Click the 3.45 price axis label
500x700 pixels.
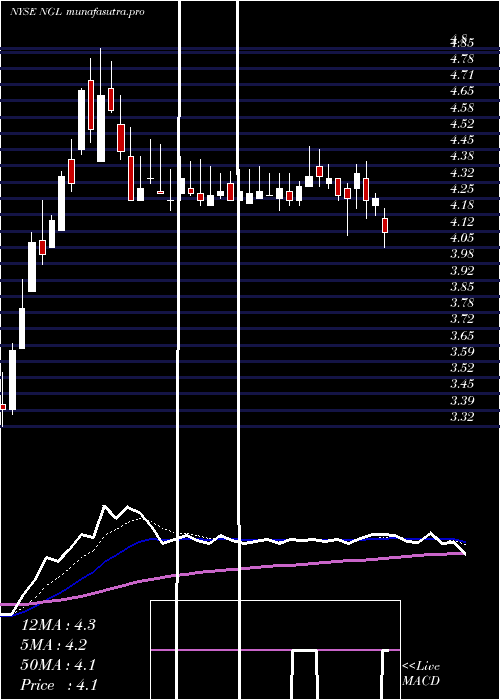(462, 384)
